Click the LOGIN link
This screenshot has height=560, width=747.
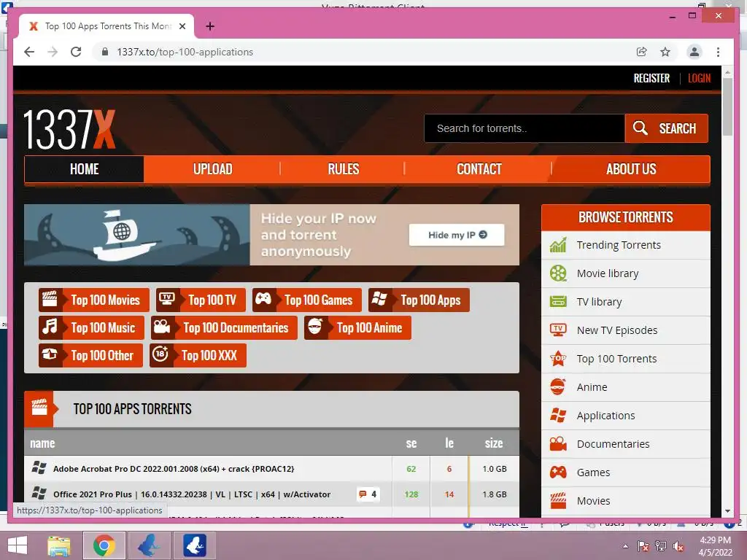click(699, 78)
